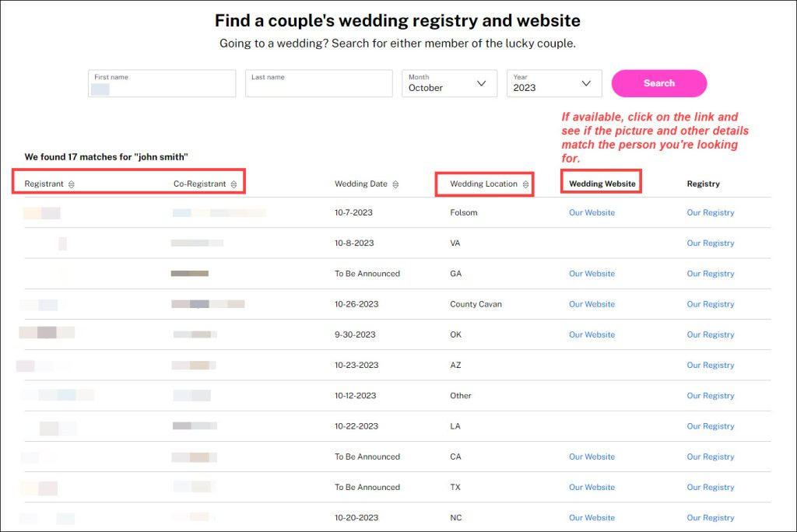Viewport: 797px width, 532px height.
Task: Open Our Website for the Folsom wedding
Action: coord(592,212)
